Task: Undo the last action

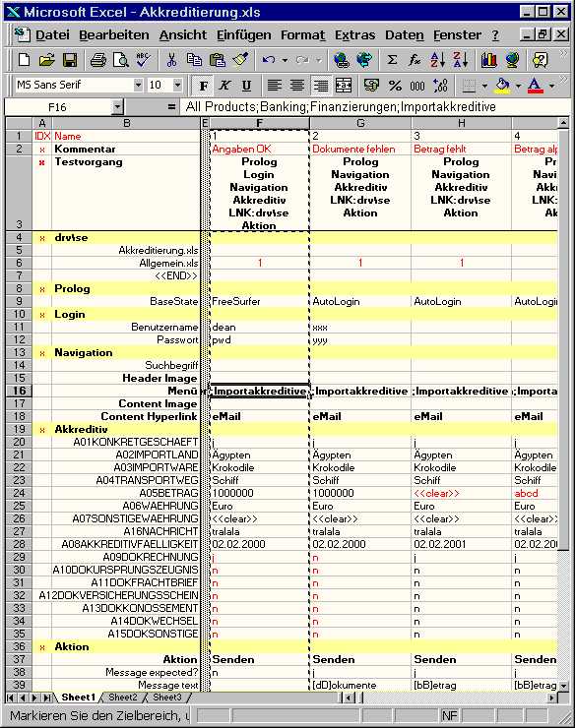Action: coord(268,60)
